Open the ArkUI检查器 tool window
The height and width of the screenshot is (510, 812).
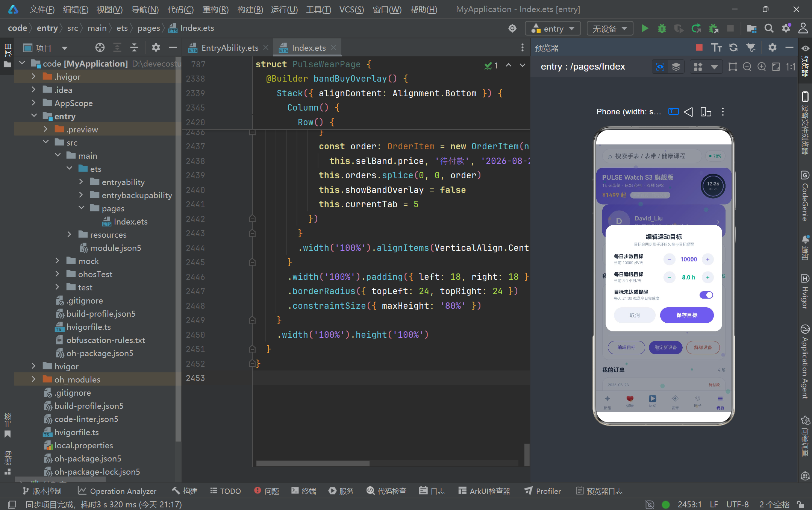[x=484, y=491]
